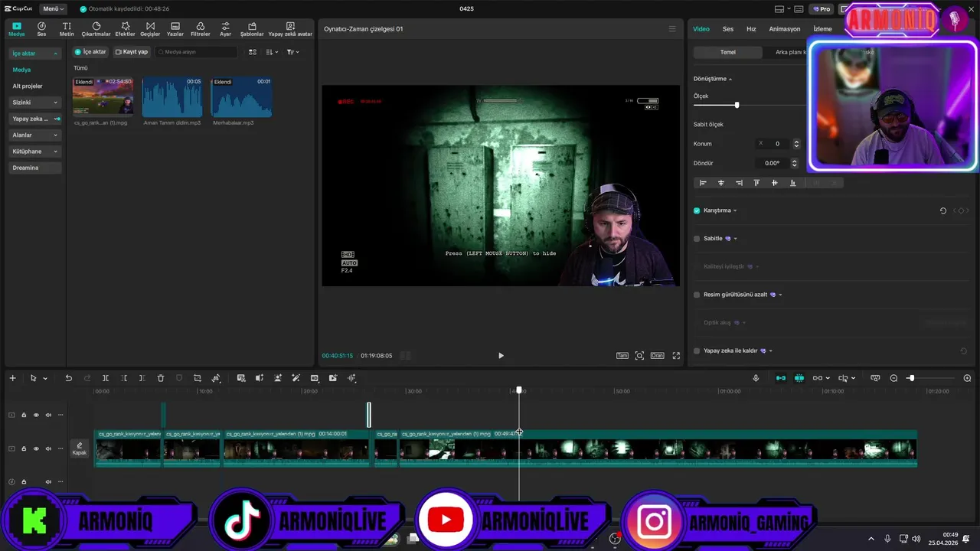Open the Filtreler filters panel
Viewport: 980px width, 551px height.
pos(200,29)
